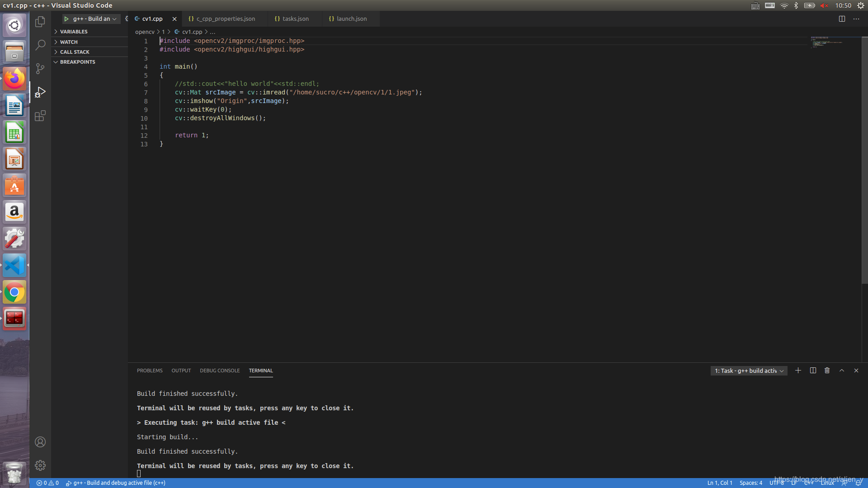Open Ubuntu Software from the dock

(x=14, y=186)
